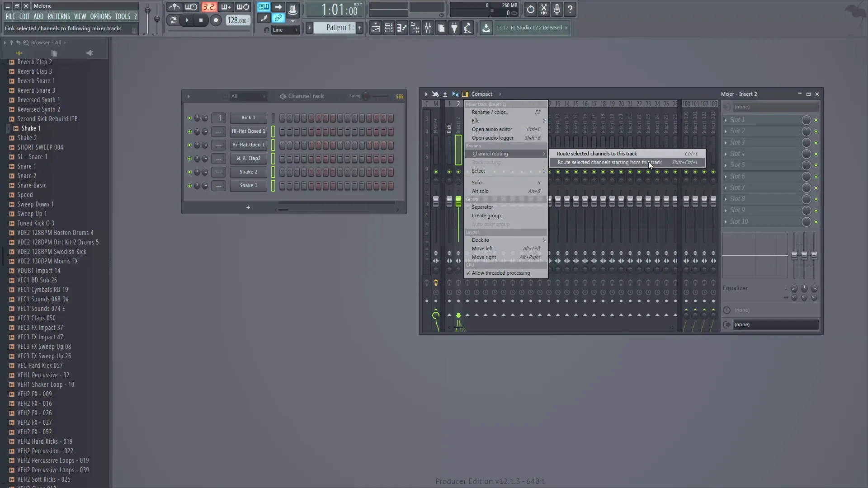Open the FILE menu
The image size is (868, 488).
[10, 16]
